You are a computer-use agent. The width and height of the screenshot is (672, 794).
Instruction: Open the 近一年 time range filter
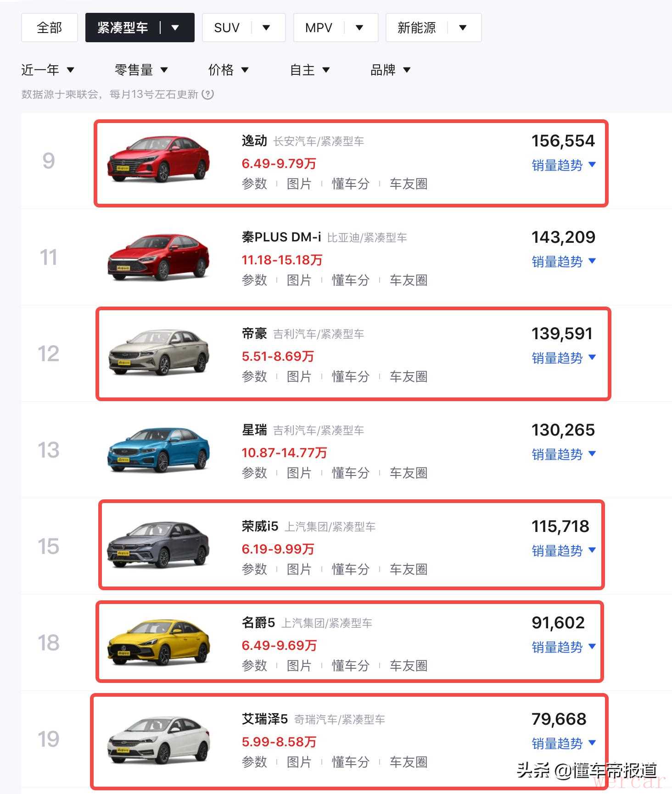(x=47, y=70)
